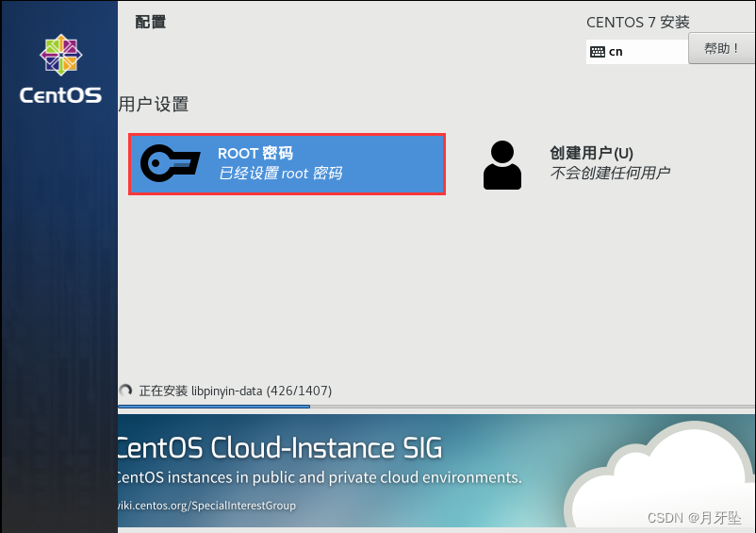The image size is (756, 533).
Task: Click the 用户设置 section heading
Action: click(154, 104)
